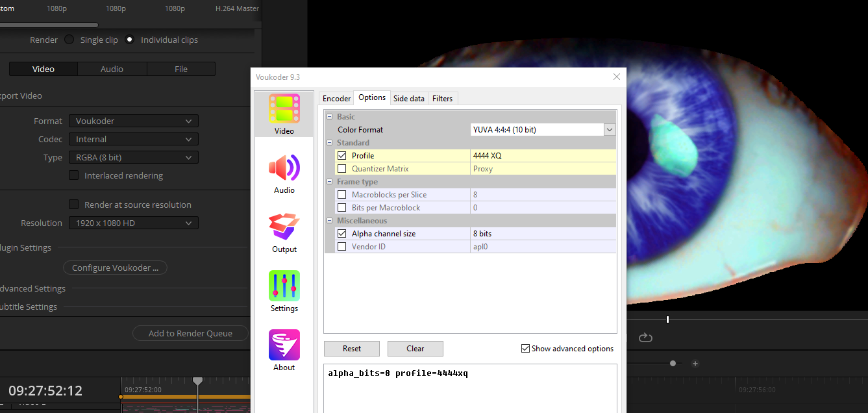The height and width of the screenshot is (413, 868).
Task: Open the Settings section in Voukoder sidebar
Action: click(x=284, y=292)
